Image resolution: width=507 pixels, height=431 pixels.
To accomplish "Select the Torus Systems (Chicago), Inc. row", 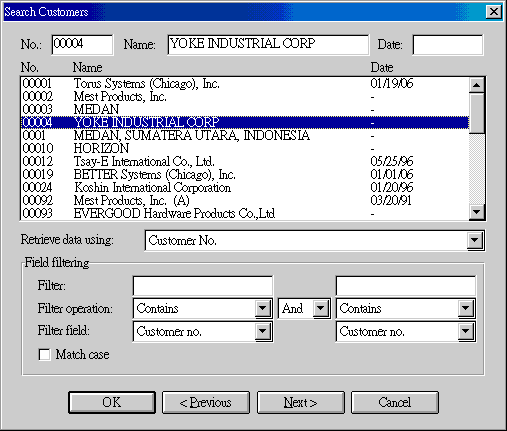I will 245,83.
